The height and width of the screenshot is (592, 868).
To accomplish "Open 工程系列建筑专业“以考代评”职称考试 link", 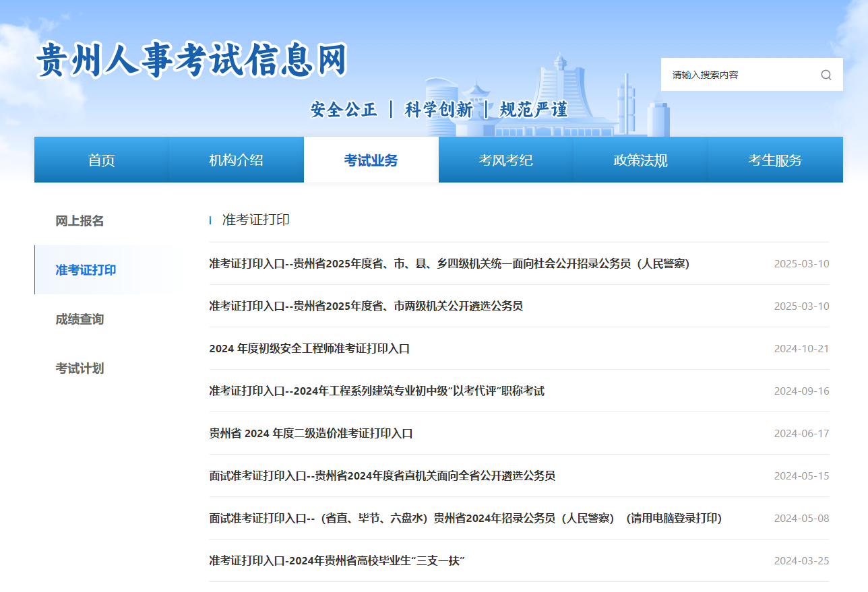I will pos(377,391).
